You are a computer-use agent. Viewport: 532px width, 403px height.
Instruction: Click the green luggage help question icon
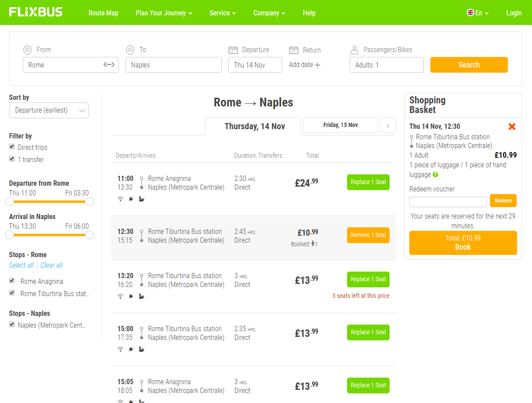point(436,175)
